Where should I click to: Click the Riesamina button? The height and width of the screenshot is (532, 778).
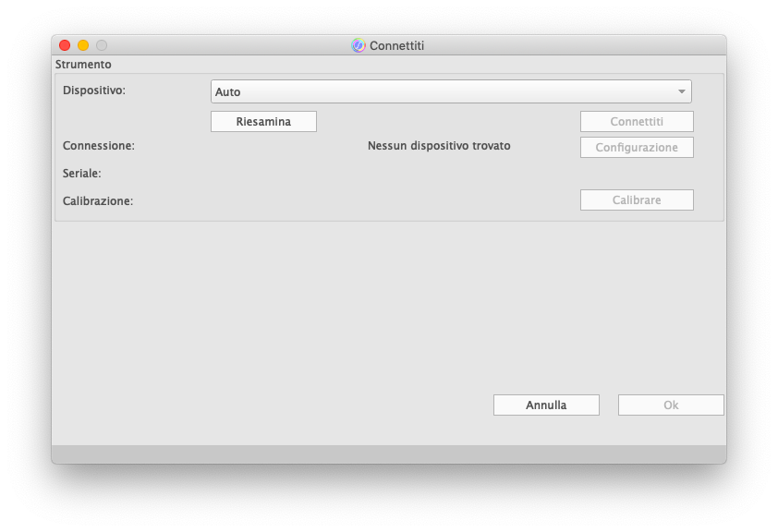tap(263, 122)
